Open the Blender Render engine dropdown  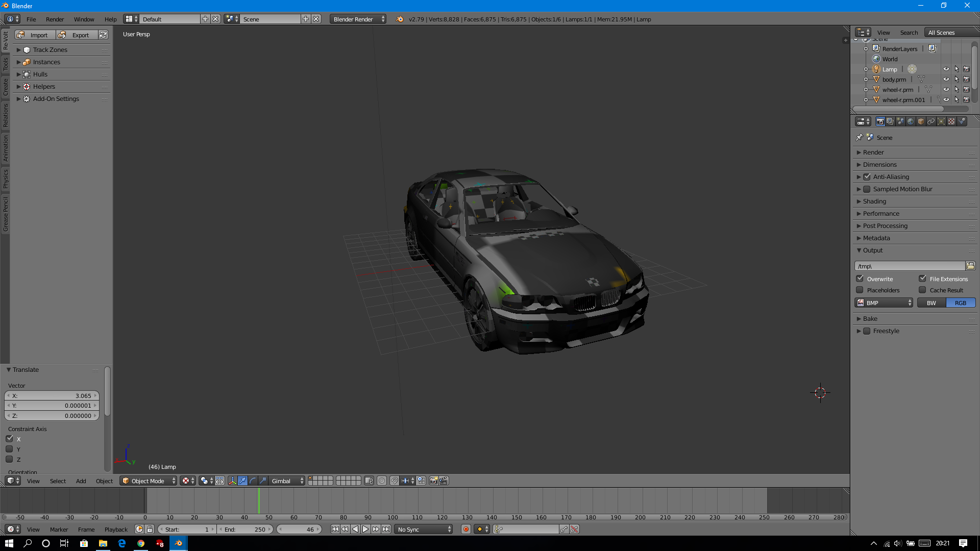pyautogui.click(x=358, y=19)
